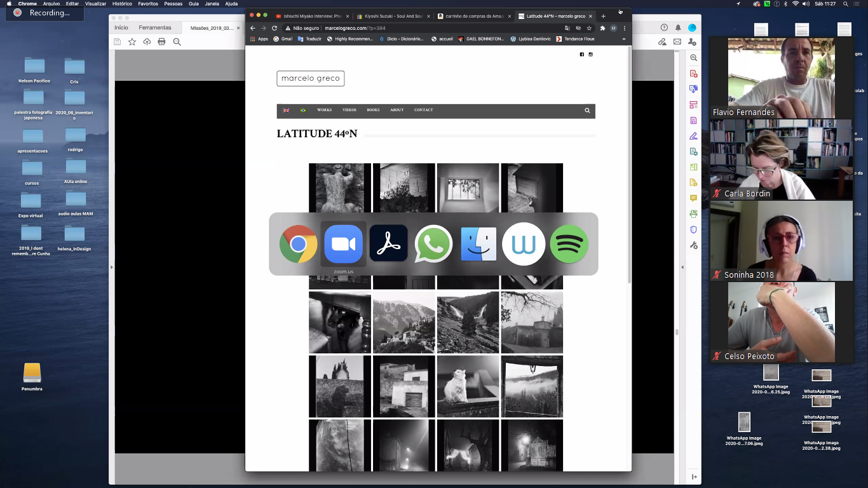Viewport: 868px width, 488px height.
Task: Switch site language to the Brazilian flag
Action: [303, 111]
